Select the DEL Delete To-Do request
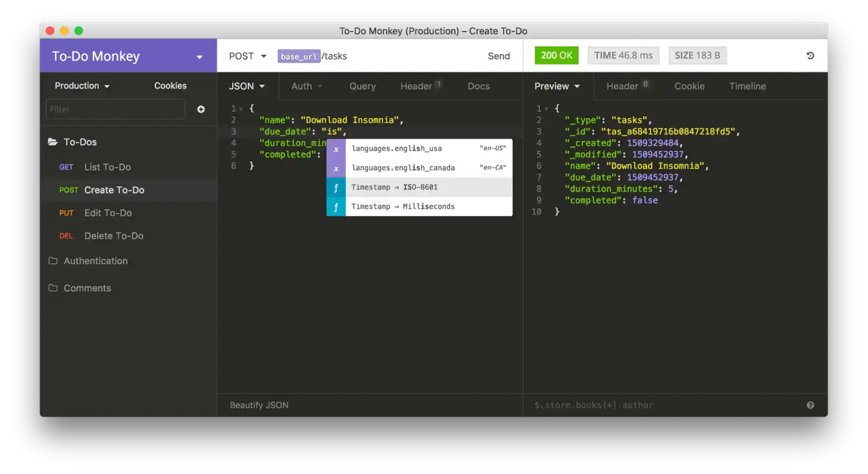Viewport: 868px width, 474px height. coord(129,236)
